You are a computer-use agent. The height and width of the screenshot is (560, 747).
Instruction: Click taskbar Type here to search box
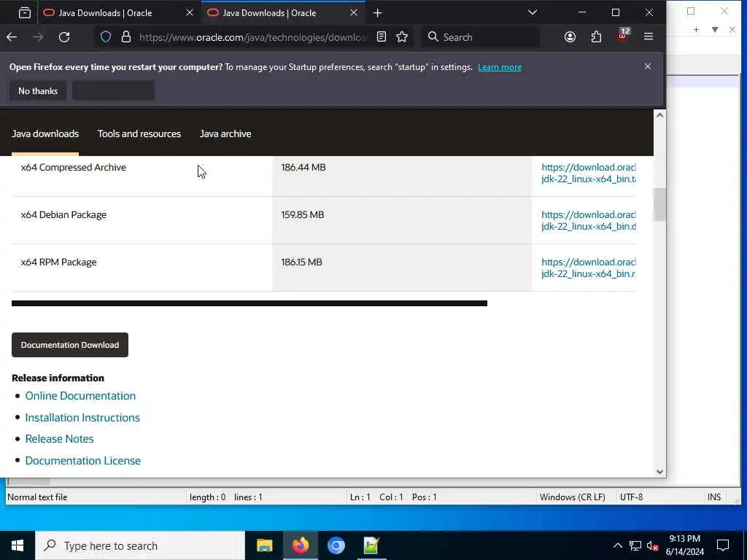[x=140, y=545]
